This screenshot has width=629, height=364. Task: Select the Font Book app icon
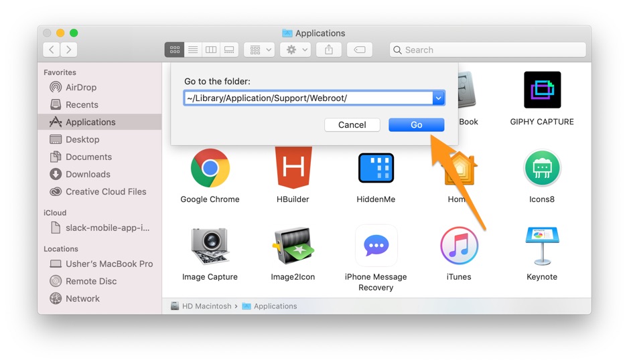tap(467, 90)
